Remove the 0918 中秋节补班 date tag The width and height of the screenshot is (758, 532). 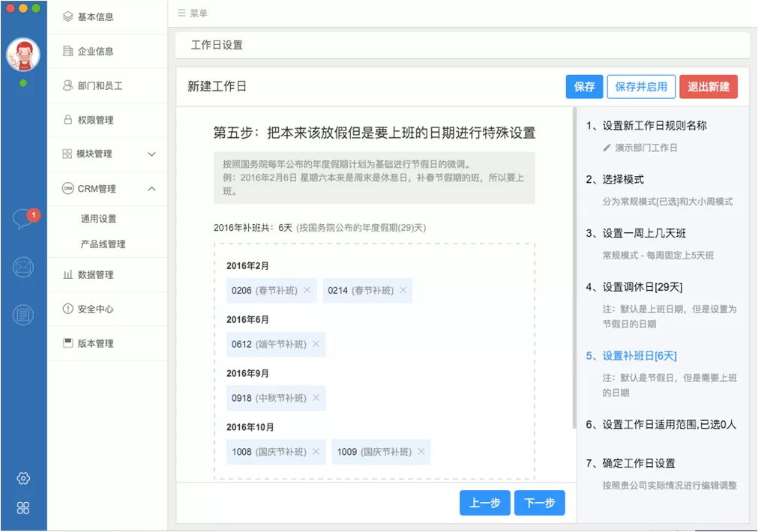click(x=316, y=397)
